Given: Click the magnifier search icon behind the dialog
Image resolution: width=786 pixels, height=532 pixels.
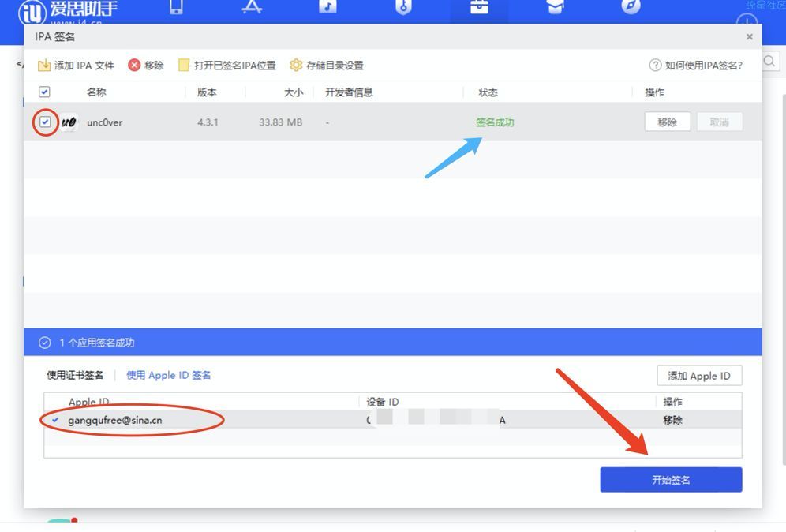Looking at the screenshot, I should coord(770,62).
